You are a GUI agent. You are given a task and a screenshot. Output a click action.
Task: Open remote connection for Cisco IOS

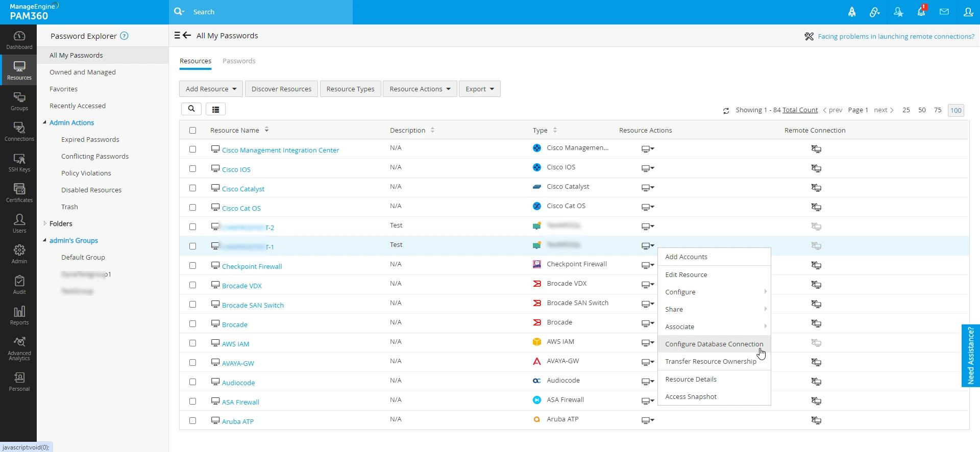pos(816,168)
